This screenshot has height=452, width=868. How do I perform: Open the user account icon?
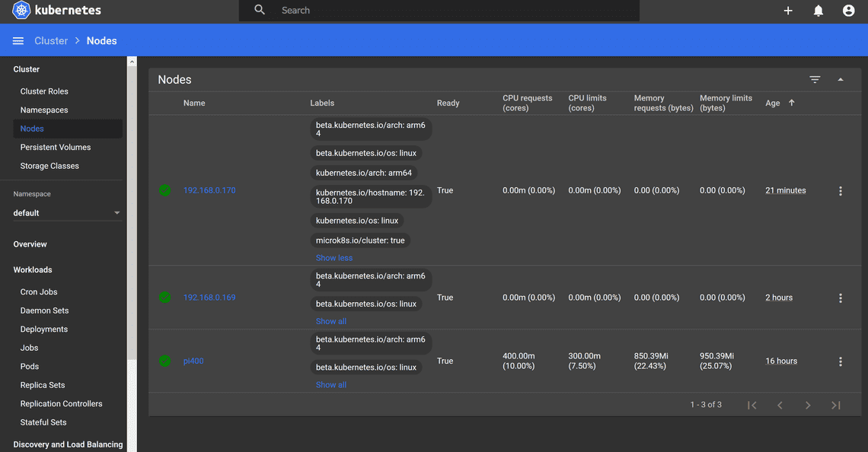848,11
